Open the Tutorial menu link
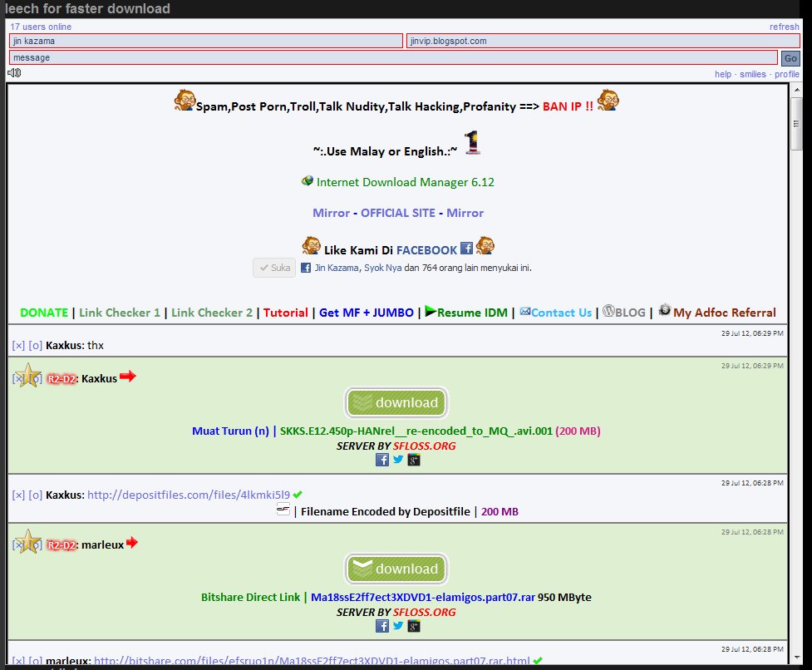The image size is (812, 670). coord(285,313)
